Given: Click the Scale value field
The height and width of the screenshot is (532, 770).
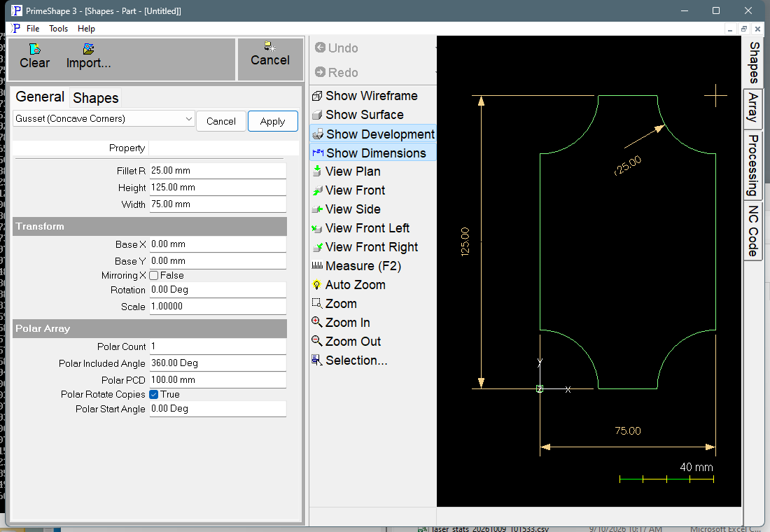Looking at the screenshot, I should coord(218,307).
